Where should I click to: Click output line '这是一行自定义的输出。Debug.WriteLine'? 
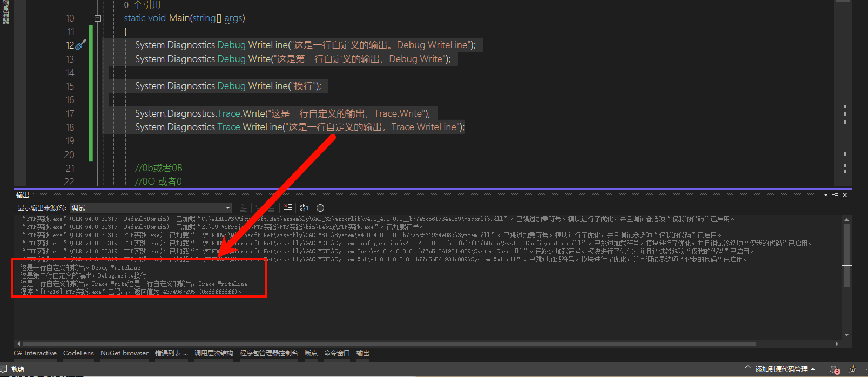click(80, 268)
